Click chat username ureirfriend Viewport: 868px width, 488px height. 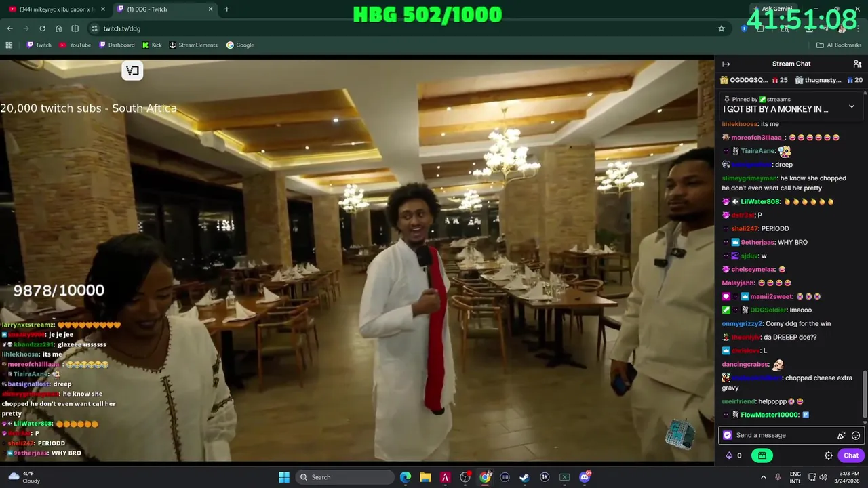click(x=738, y=401)
